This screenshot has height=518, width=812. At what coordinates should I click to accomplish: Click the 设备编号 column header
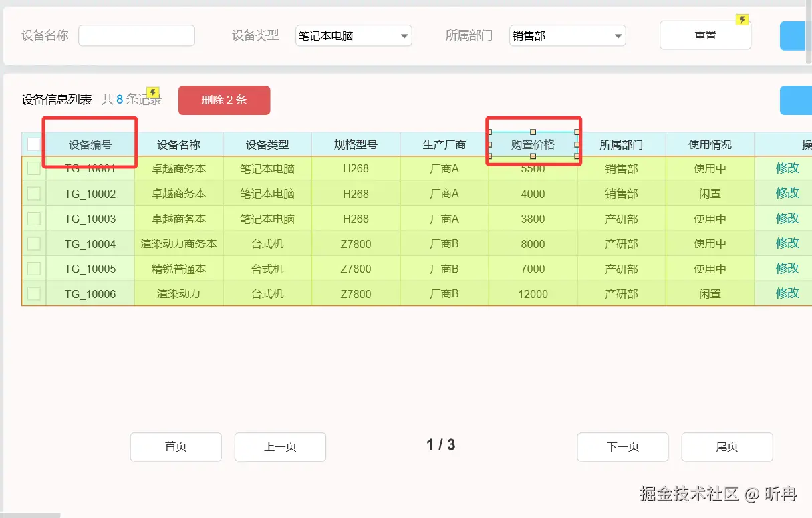[x=90, y=144]
